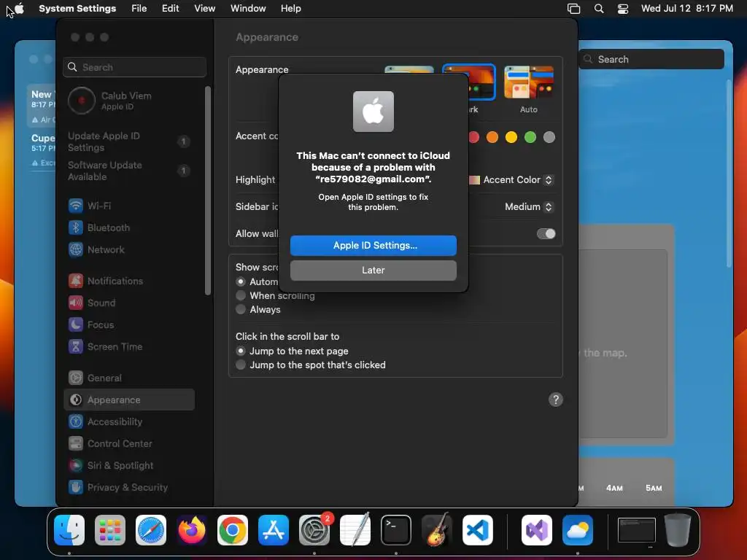Open App Store from the Dock
Screen dimensions: 747x560
(x=274, y=529)
